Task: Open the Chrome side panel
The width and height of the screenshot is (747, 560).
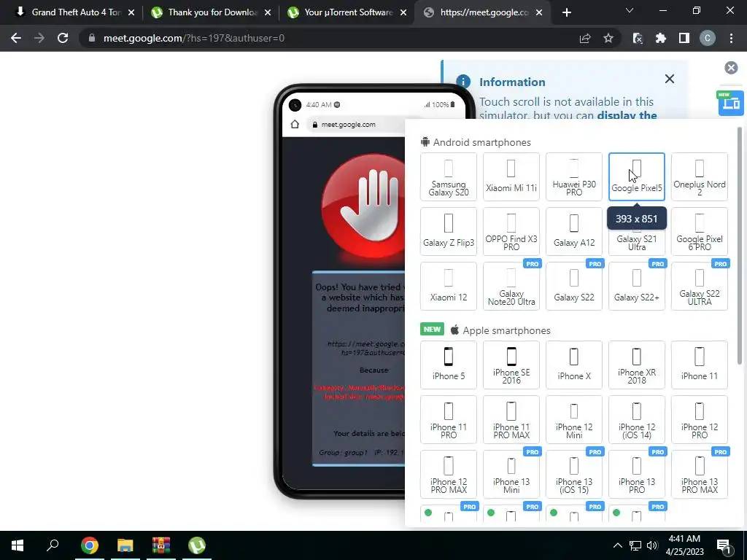Action: coord(684,38)
